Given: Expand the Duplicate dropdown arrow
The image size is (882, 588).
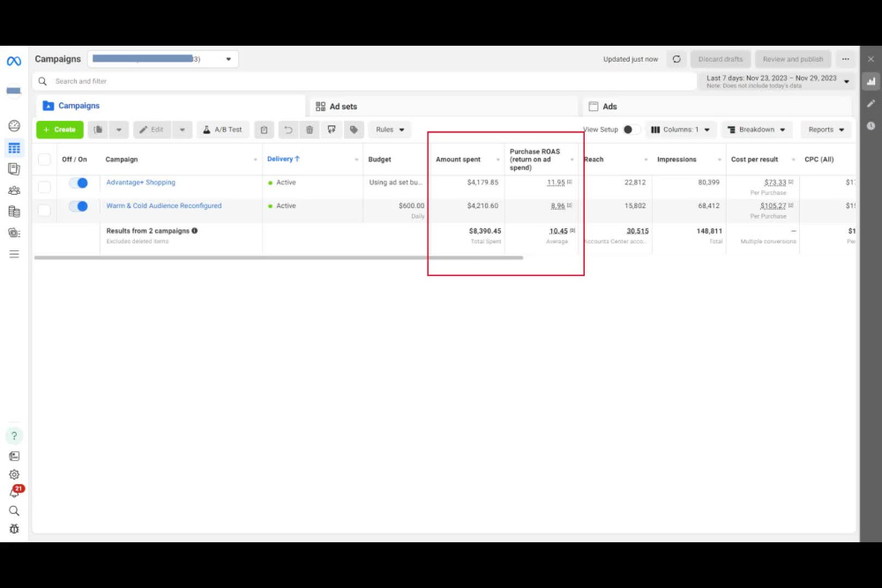Looking at the screenshot, I should (119, 130).
